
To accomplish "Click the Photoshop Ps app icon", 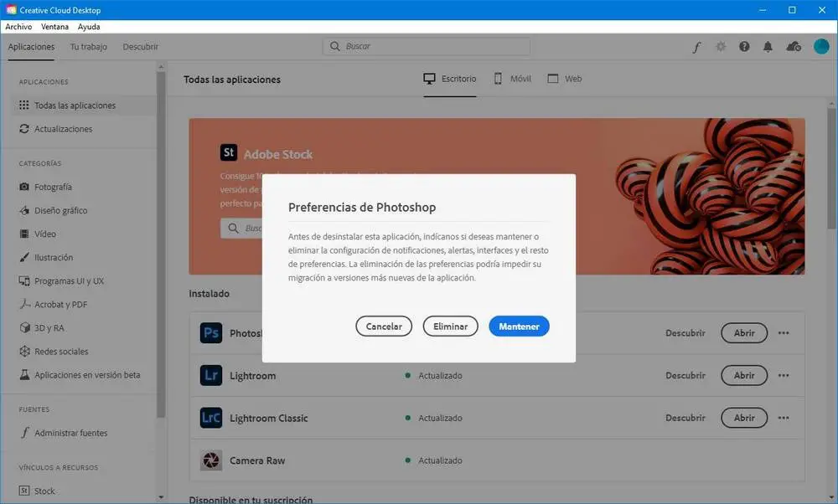I will pyautogui.click(x=211, y=332).
